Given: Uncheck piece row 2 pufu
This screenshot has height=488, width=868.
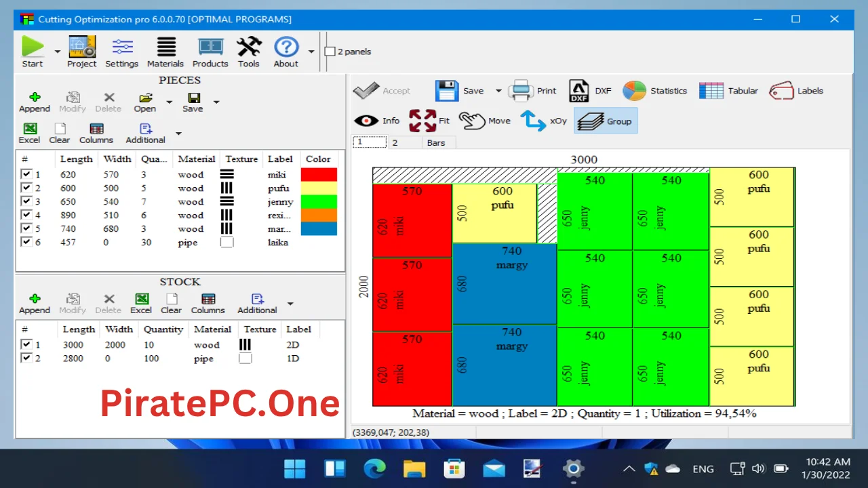Looking at the screenshot, I should [x=26, y=188].
